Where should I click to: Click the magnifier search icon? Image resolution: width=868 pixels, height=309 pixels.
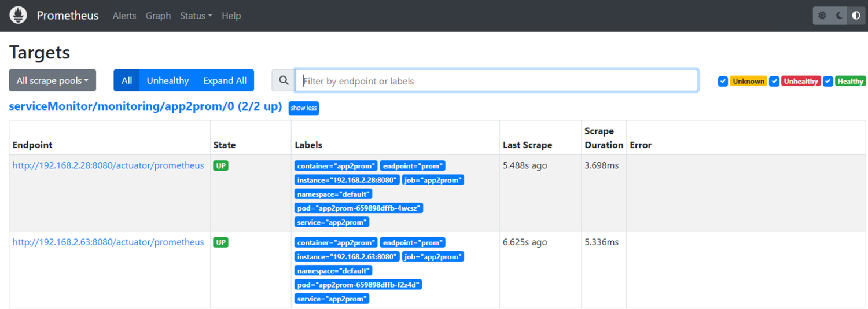point(284,80)
